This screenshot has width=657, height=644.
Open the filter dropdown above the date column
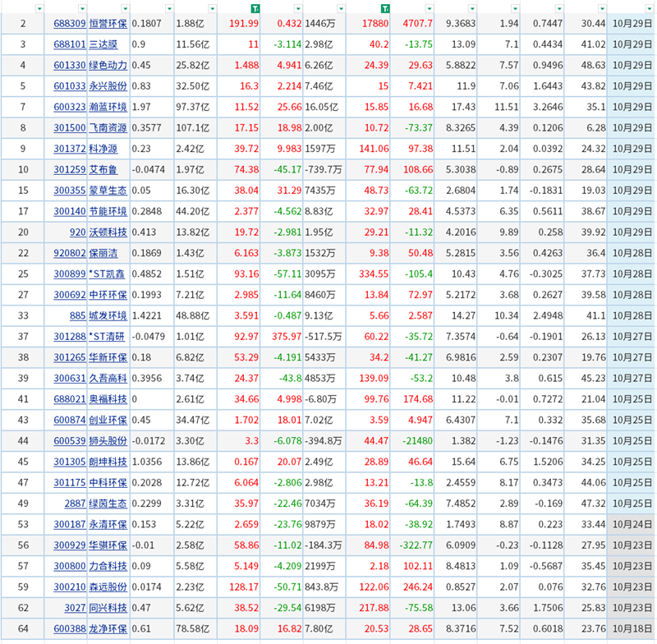coord(650,8)
